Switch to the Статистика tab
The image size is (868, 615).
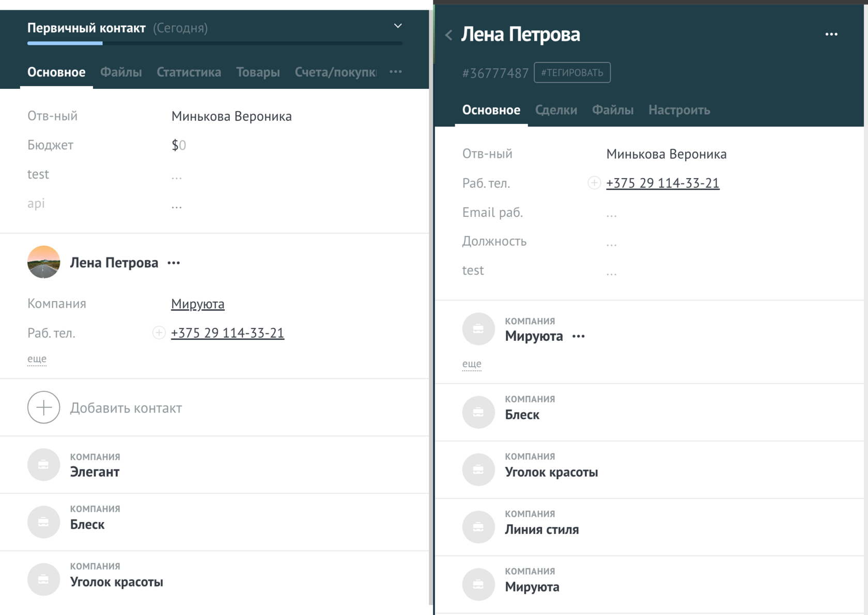tap(189, 72)
